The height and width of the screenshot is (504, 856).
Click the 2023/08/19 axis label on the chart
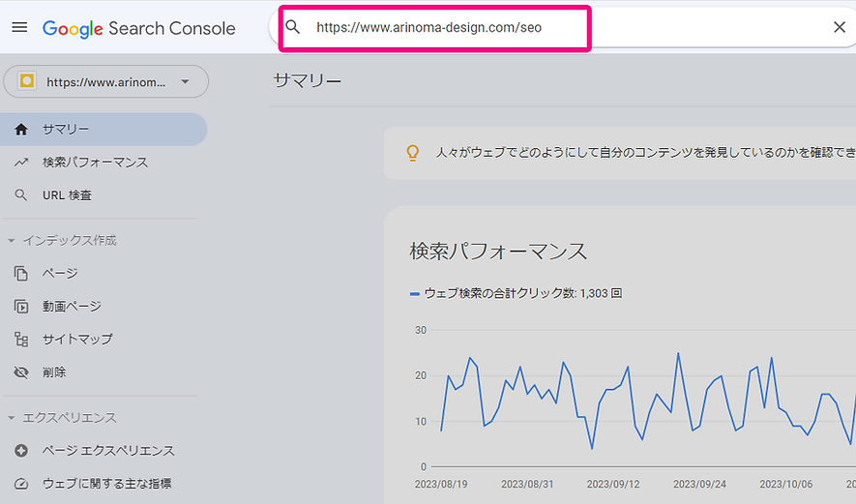(x=441, y=485)
